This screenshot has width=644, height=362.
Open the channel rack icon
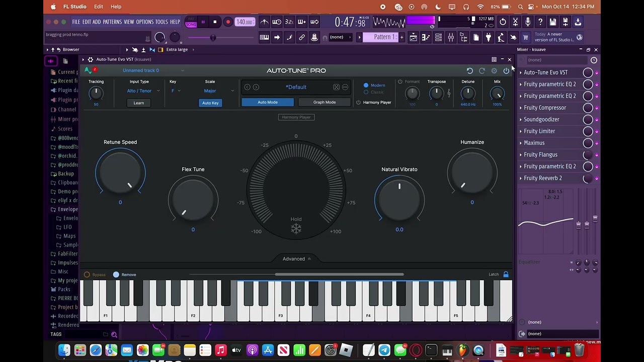pyautogui.click(x=438, y=37)
